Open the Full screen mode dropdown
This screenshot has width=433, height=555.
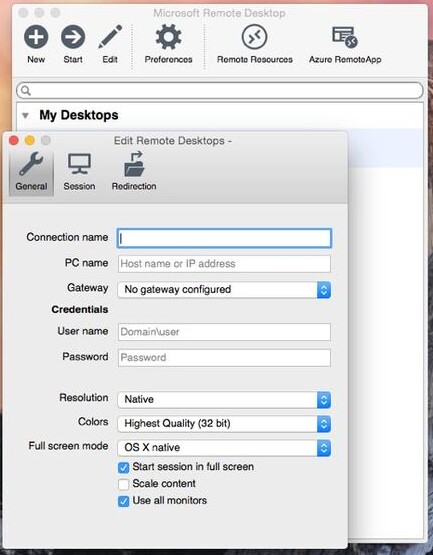pyautogui.click(x=224, y=448)
